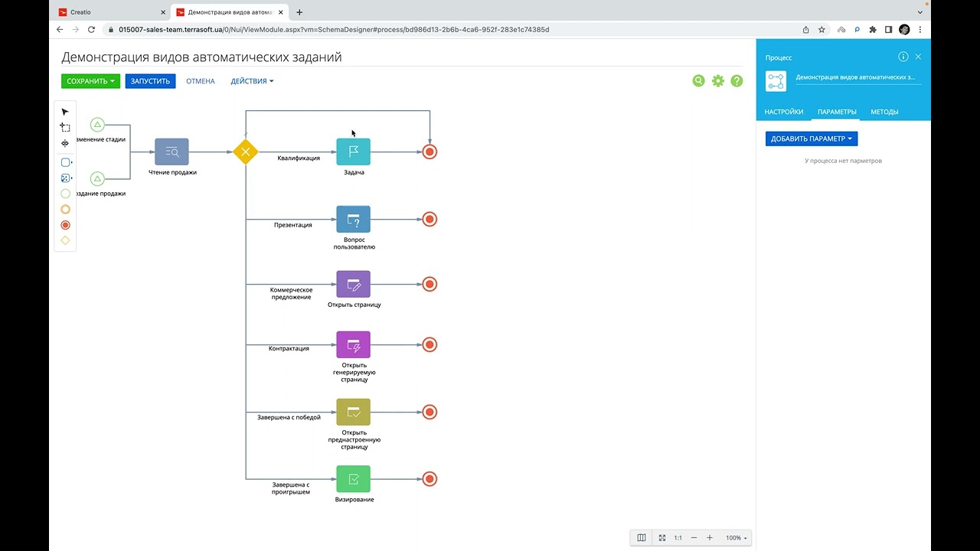Open the green question mark help icon

(737, 80)
